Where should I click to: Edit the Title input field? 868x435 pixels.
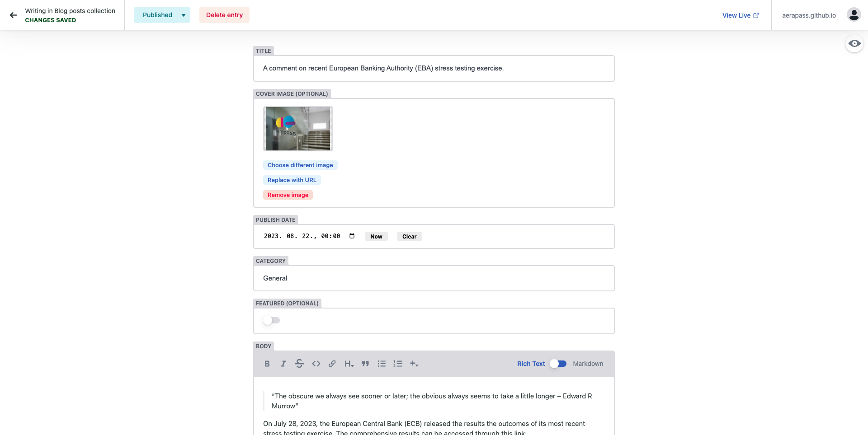pos(434,68)
